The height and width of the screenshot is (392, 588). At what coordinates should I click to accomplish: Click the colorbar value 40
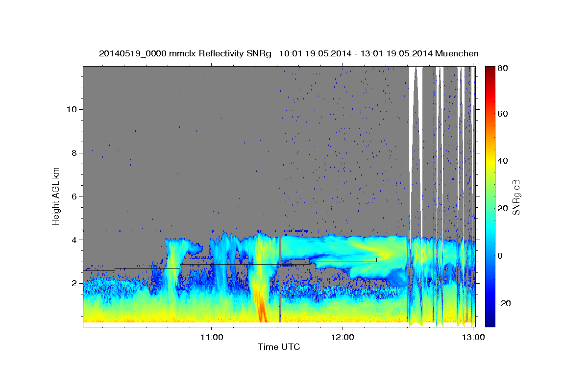tap(502, 161)
